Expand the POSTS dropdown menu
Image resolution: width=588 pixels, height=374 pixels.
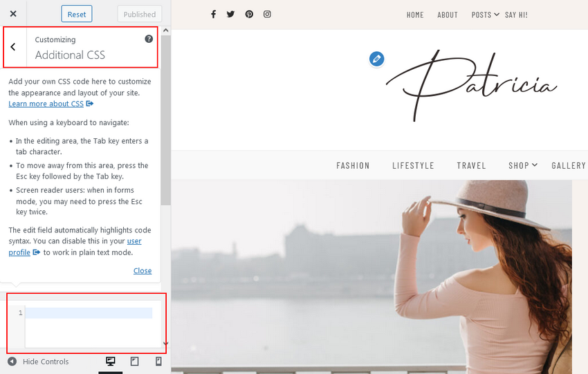pyautogui.click(x=485, y=15)
